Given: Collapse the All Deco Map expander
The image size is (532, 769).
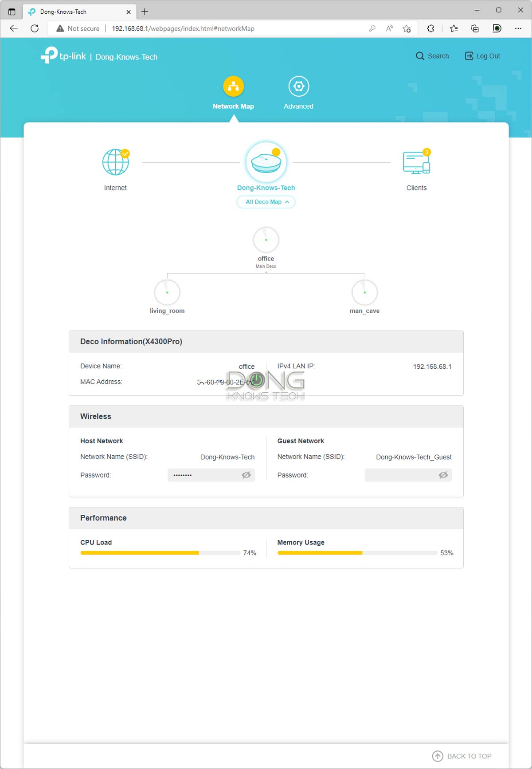Looking at the screenshot, I should point(266,202).
